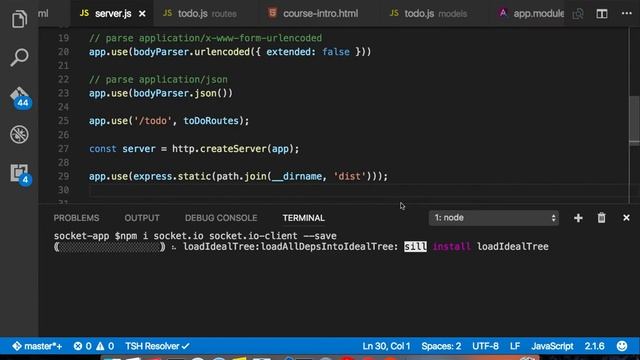640x360 pixels.
Task: Split the editor
Action: [x=602, y=14]
